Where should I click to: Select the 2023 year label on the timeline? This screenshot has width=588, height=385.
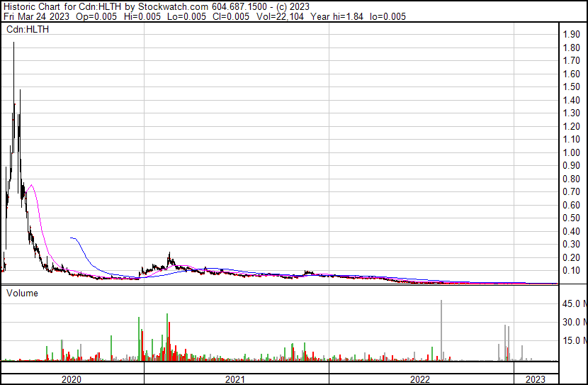tap(536, 379)
